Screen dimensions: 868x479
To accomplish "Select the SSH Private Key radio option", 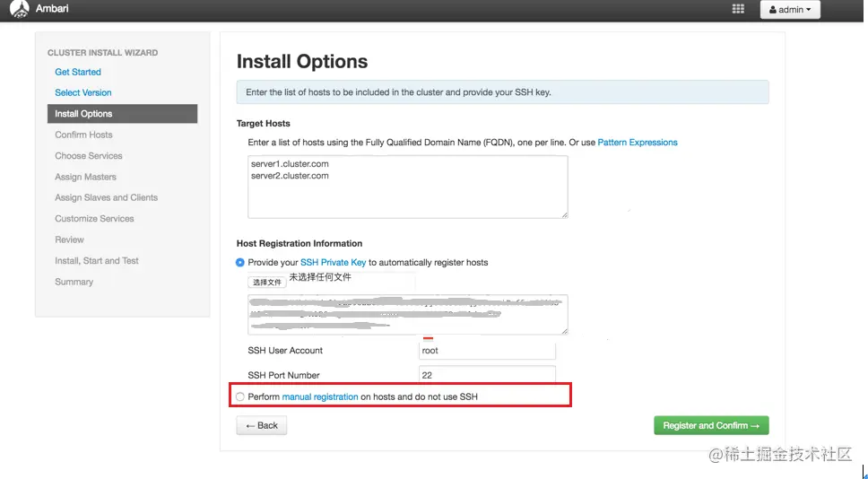I will click(x=240, y=263).
